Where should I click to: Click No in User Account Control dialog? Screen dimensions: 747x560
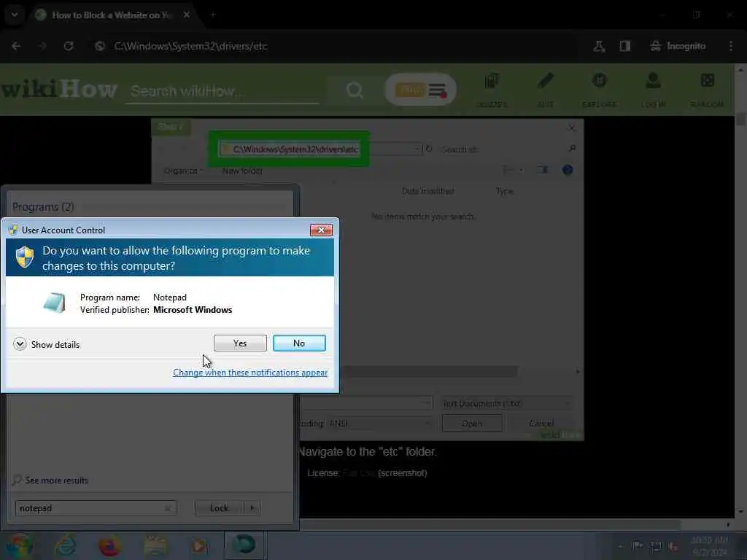coord(299,343)
